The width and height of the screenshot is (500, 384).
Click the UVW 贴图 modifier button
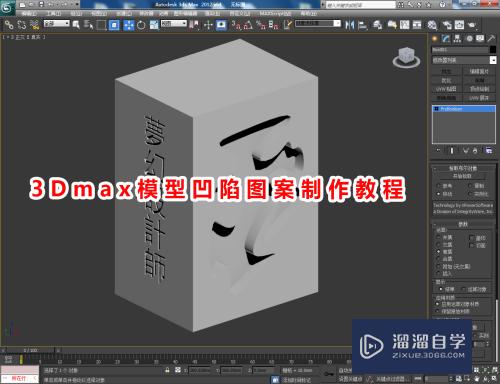coord(446,89)
